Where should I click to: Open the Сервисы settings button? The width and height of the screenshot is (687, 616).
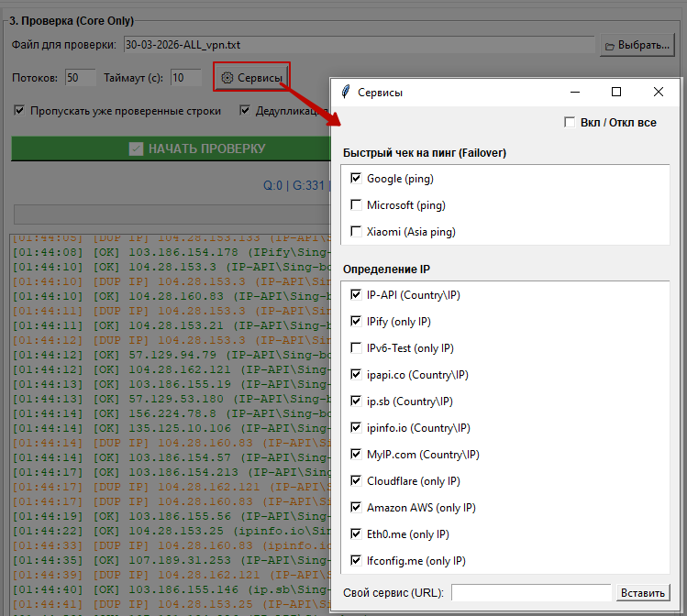point(251,78)
